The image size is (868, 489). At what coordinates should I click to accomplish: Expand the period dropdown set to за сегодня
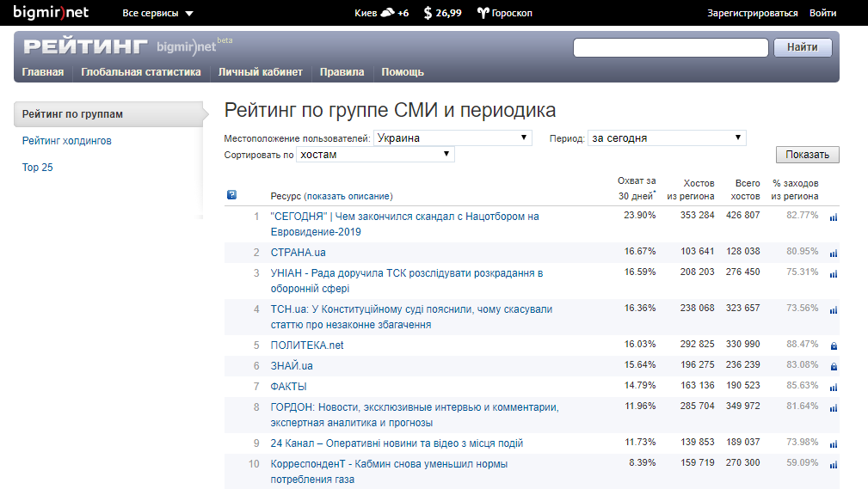coord(667,138)
